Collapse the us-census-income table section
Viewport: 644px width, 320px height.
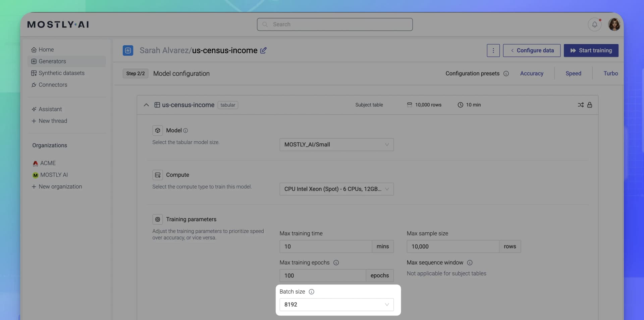pos(146,105)
